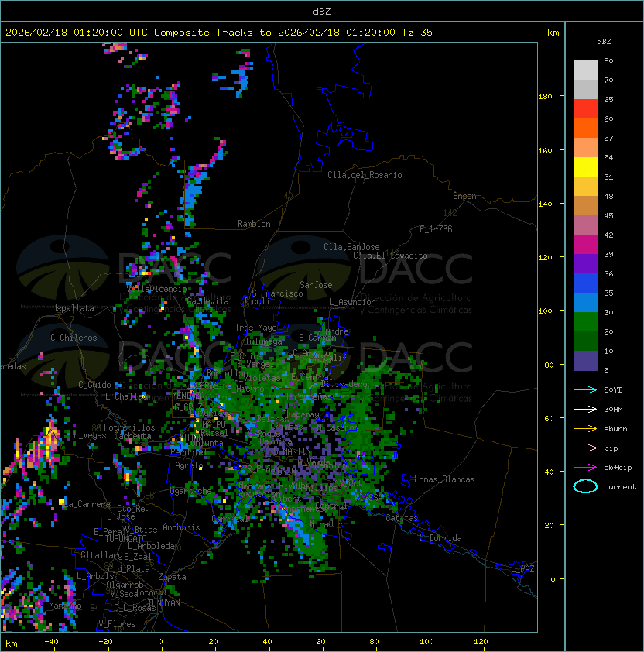Click the 50YD legend label
Image resolution: width=644 pixels, height=652 pixels.
pyautogui.click(x=613, y=389)
